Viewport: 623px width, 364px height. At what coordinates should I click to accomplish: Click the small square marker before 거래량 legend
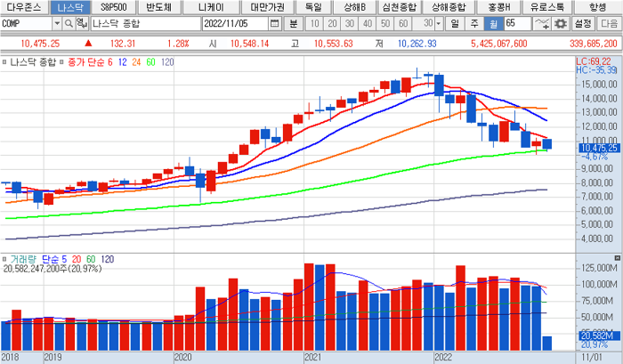coord(4,259)
